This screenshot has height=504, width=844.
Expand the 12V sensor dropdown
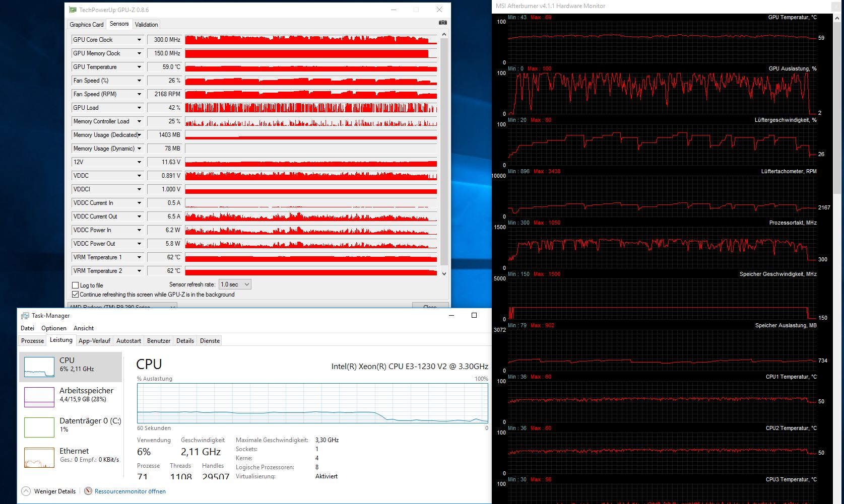[x=139, y=162]
